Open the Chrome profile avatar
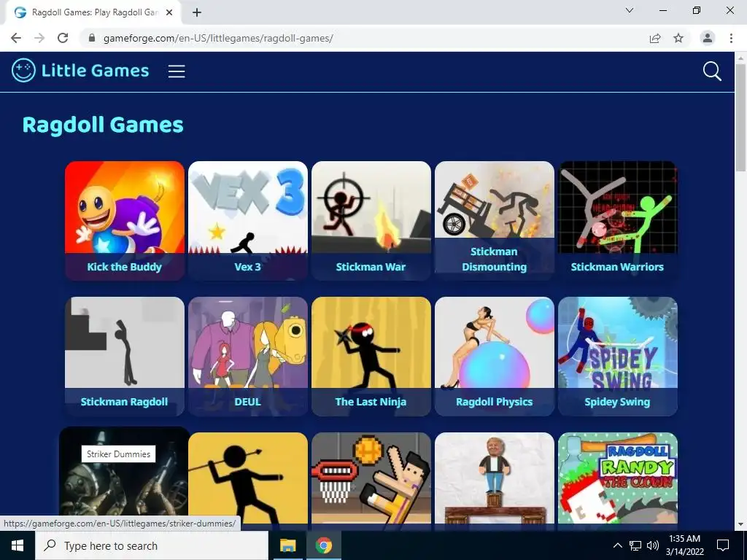The width and height of the screenshot is (747, 560). pyautogui.click(x=708, y=38)
